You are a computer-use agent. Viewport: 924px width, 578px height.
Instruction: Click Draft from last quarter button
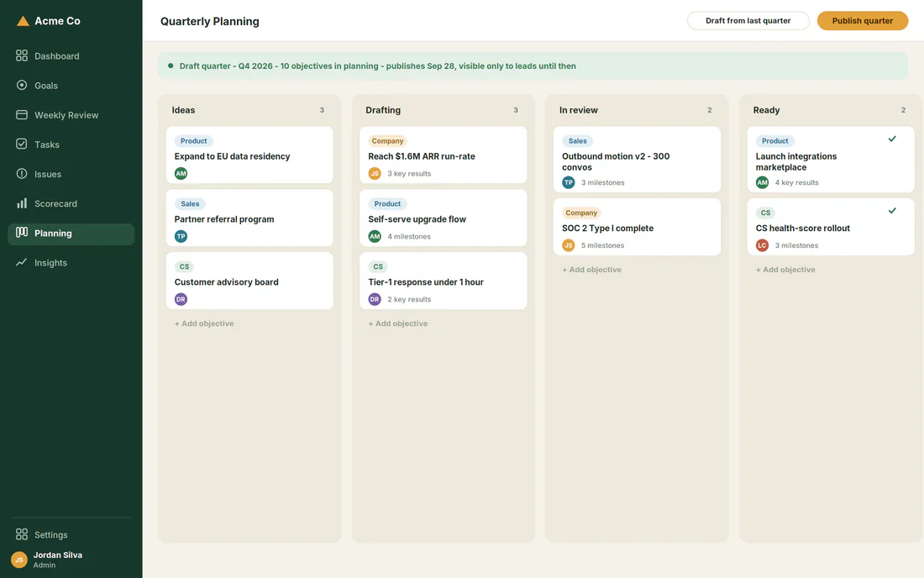click(x=748, y=21)
